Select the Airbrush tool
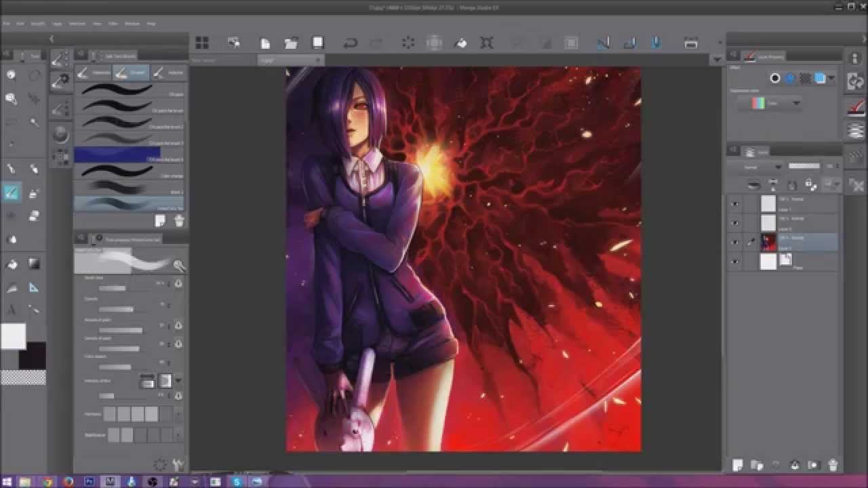The height and width of the screenshot is (488, 868). 34,193
